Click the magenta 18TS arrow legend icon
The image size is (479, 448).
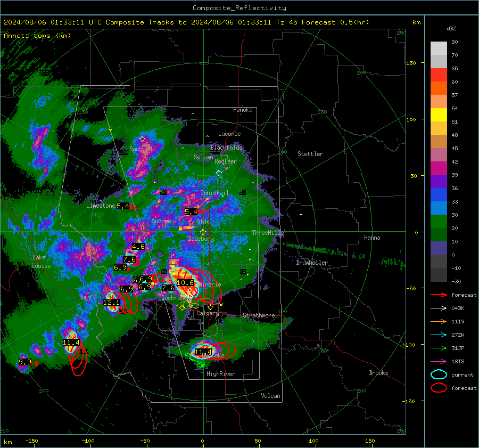[439, 362]
